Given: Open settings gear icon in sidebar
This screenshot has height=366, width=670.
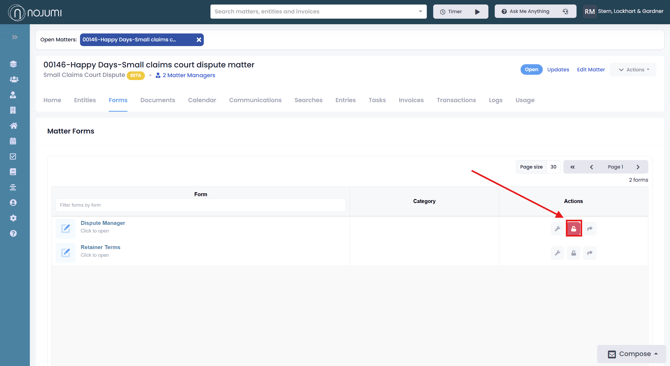Looking at the screenshot, I should [13, 218].
